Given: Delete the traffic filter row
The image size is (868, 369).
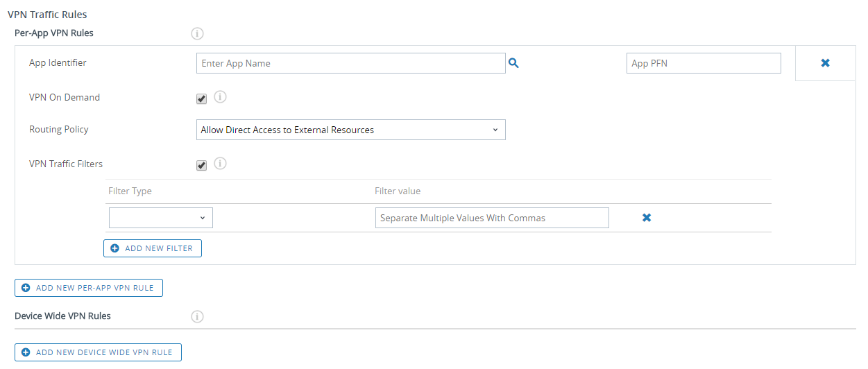Looking at the screenshot, I should coord(646,218).
